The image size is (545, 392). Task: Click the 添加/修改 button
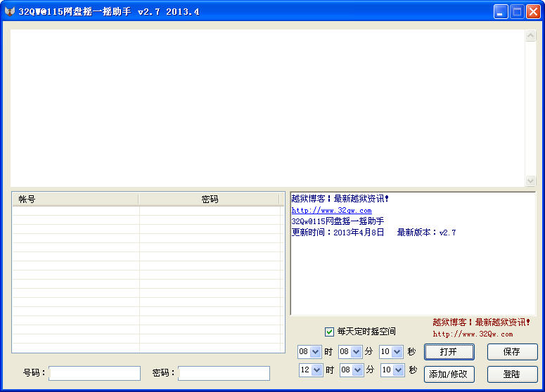449,374
